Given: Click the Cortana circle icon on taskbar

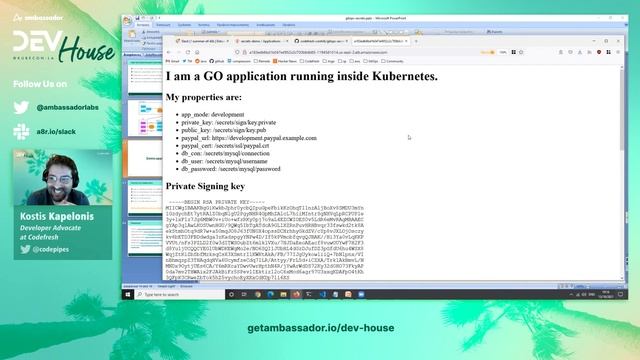Looking at the screenshot, I should 231,294.
